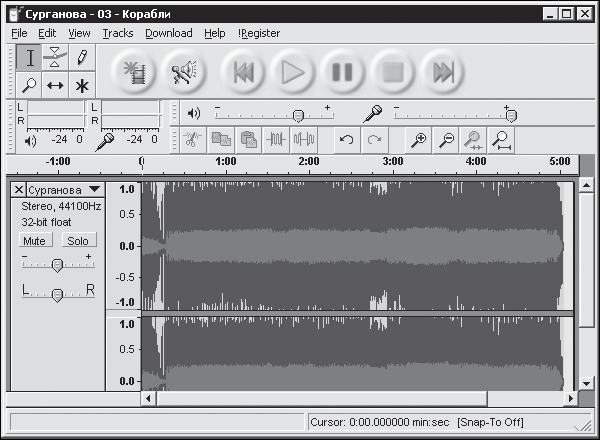
Task: Toggle Solo on the Сурганова track
Action: [78, 241]
